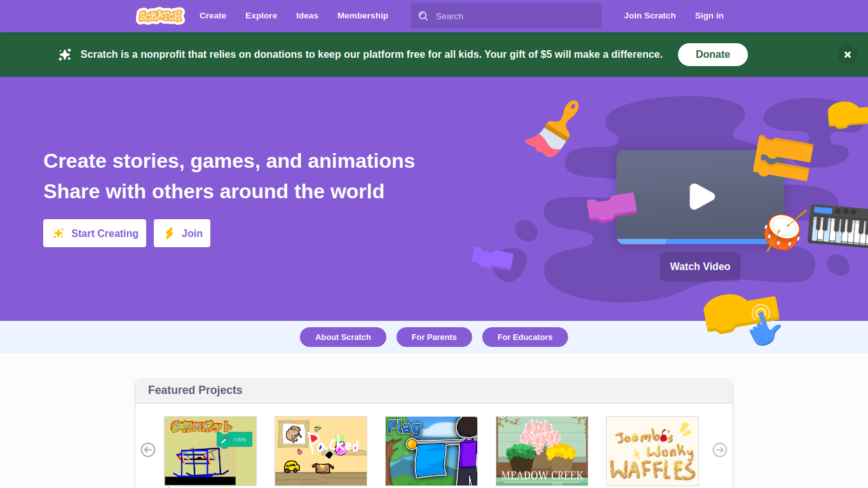Click the blue pointing hand illustration
This screenshot has width=868, height=488.
click(764, 330)
